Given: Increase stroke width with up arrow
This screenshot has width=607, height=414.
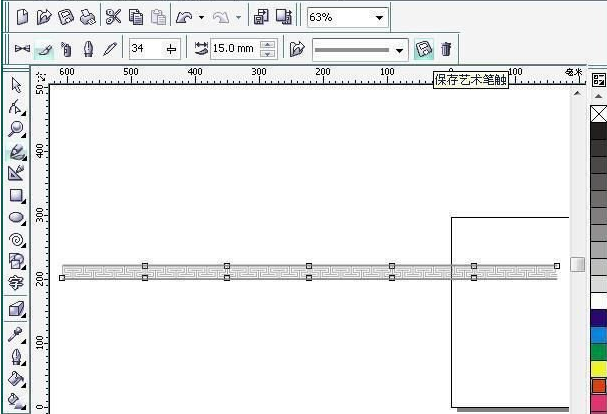Looking at the screenshot, I should click(x=267, y=44).
